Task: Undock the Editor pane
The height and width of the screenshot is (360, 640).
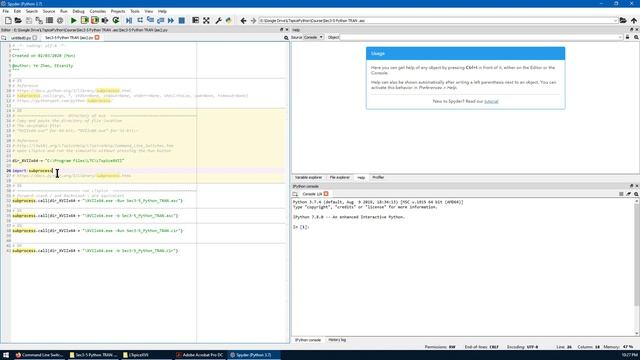Action: 281,30
